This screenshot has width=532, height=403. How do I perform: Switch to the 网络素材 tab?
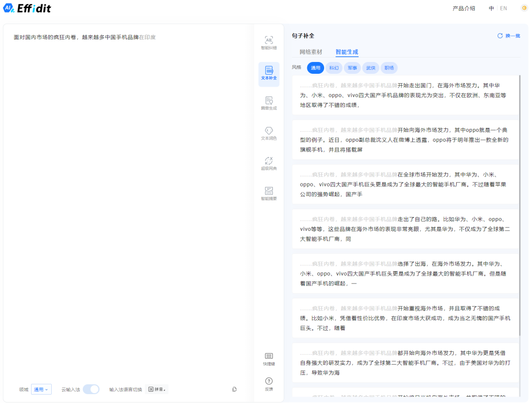[311, 52]
